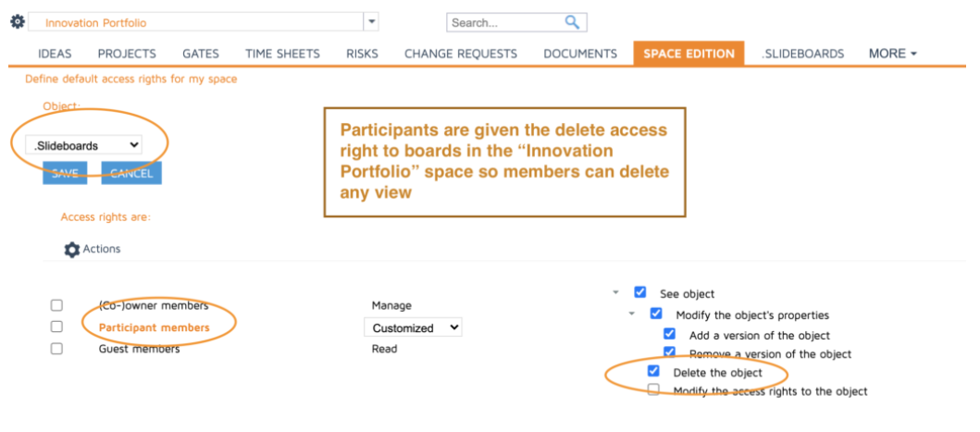Collapse the Modify the object's properties arrow
980x432 pixels.
point(633,314)
